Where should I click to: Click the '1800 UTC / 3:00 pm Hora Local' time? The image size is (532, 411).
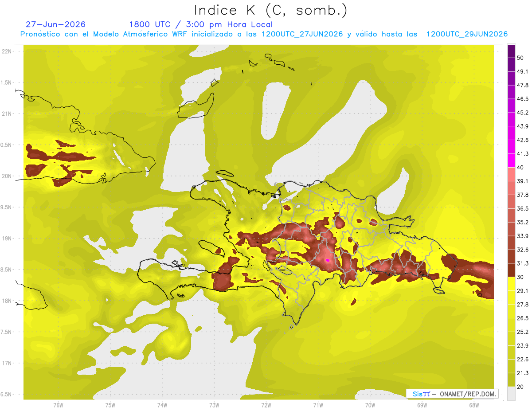201,24
